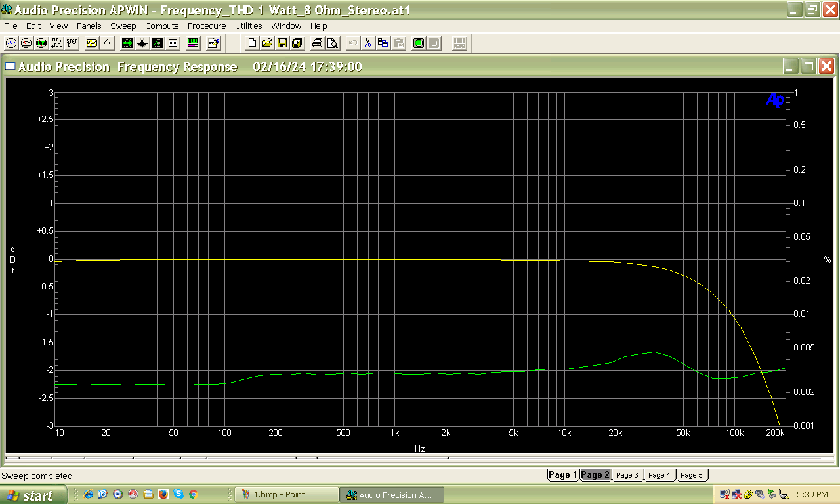Click the Hz x-axis label
The height and width of the screenshot is (504, 840).
point(420,448)
